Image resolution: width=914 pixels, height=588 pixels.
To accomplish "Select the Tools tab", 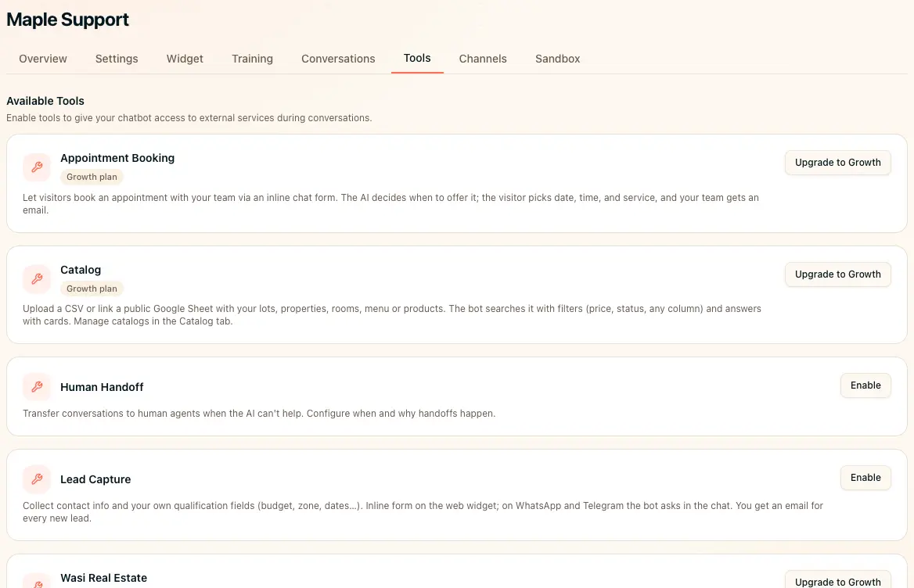I will point(417,58).
